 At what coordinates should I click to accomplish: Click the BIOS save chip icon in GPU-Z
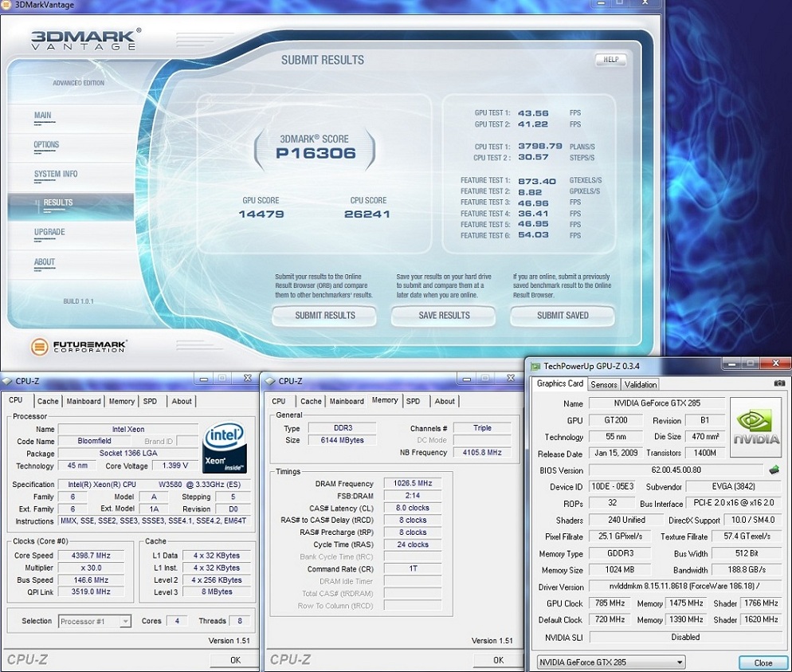(x=774, y=470)
